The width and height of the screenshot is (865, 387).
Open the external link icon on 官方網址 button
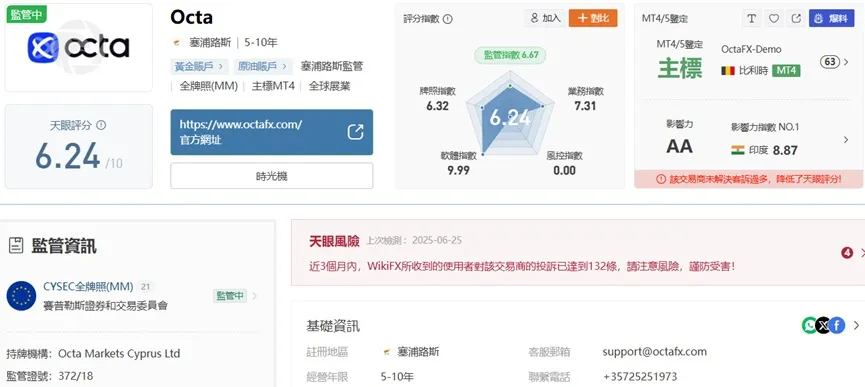click(x=355, y=132)
